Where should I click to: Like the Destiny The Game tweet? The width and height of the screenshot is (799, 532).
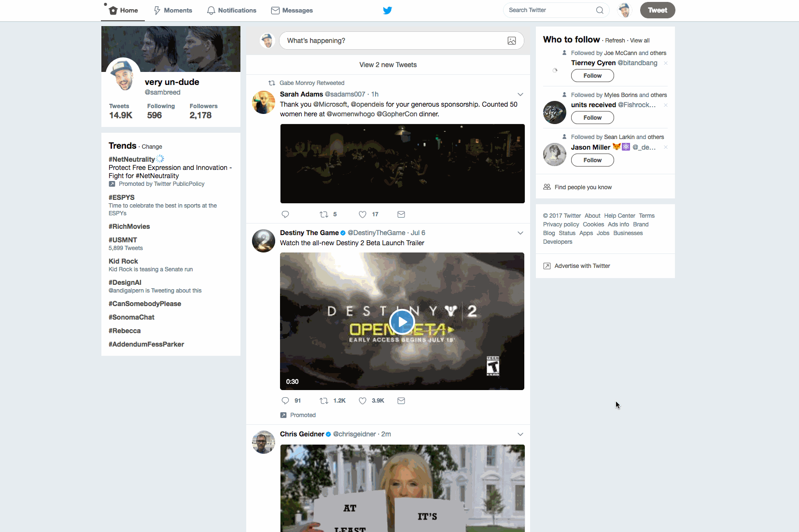363,401
